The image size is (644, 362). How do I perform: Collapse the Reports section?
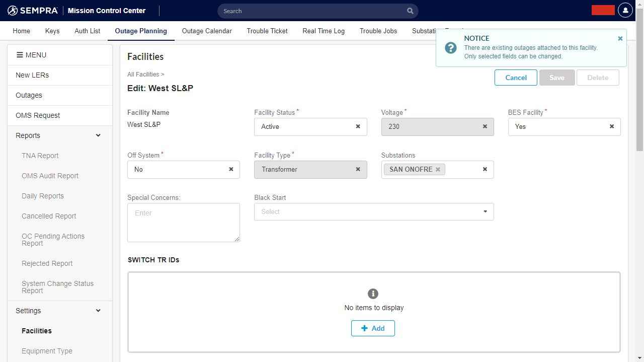pos(98,135)
